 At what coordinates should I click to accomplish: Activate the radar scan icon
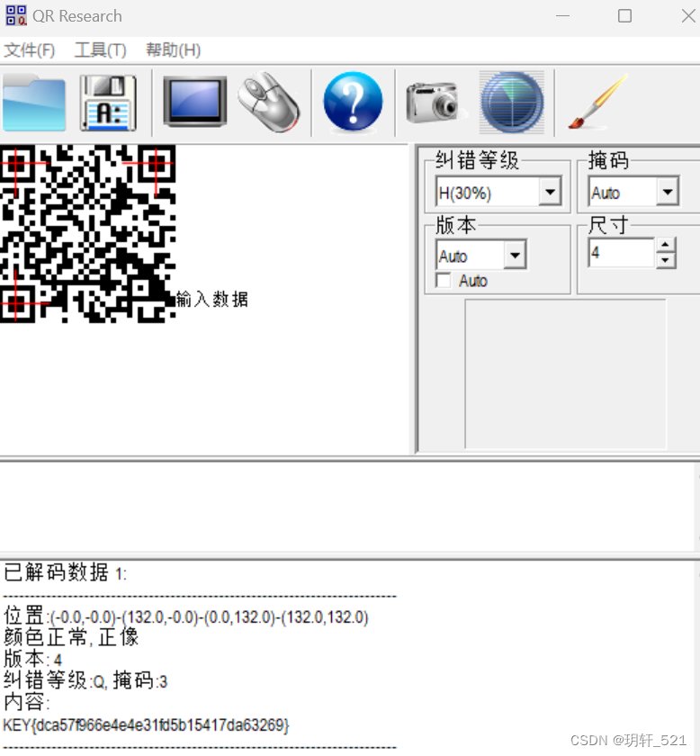[512, 103]
